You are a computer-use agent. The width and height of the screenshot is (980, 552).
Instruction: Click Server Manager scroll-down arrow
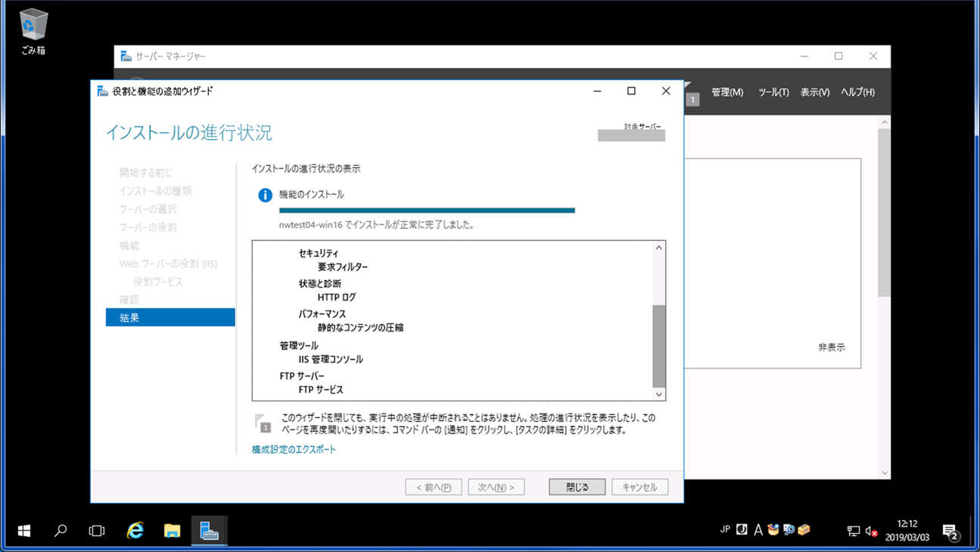(884, 472)
